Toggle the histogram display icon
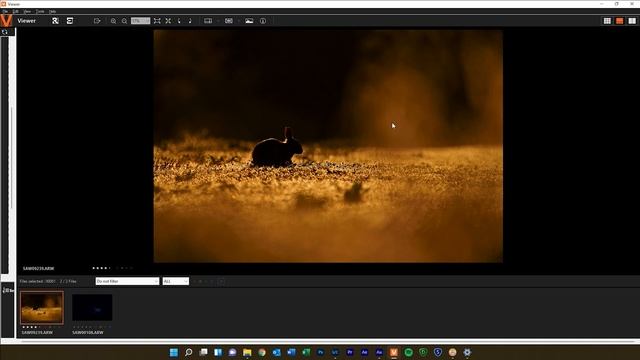Screen dimensions: 640x360 click(249, 21)
